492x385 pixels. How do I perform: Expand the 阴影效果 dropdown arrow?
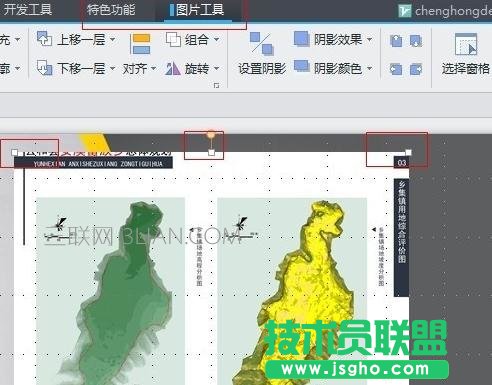coord(370,40)
